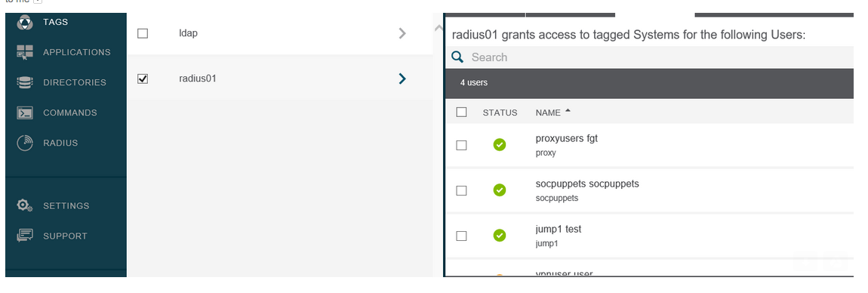Open the Tags section icon
The image size is (868, 293).
(25, 22)
